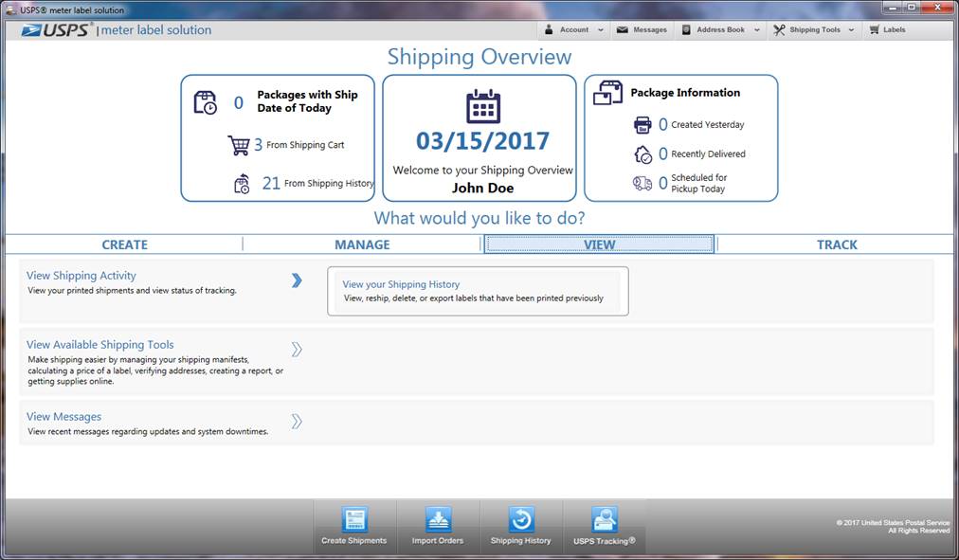Open View your Shipping History option

478,291
